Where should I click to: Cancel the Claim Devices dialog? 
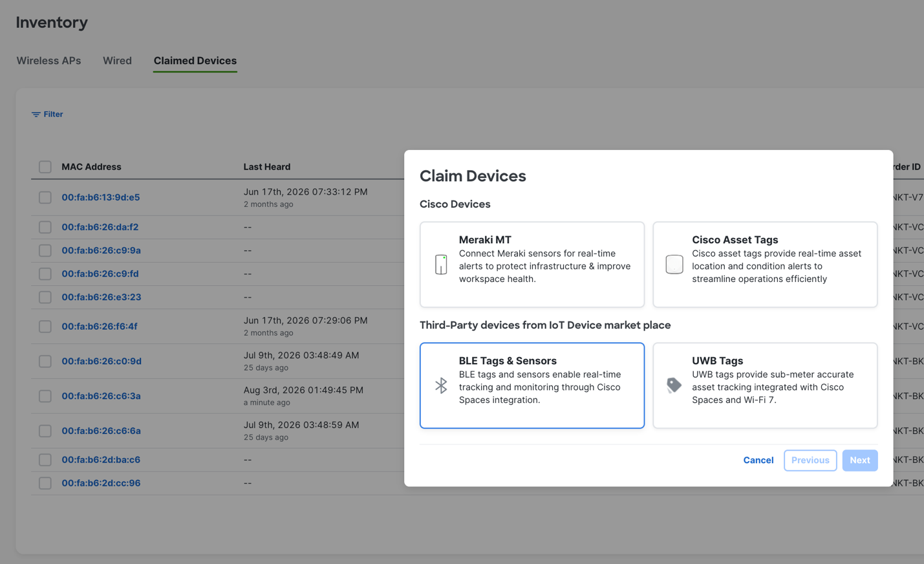[x=758, y=461]
